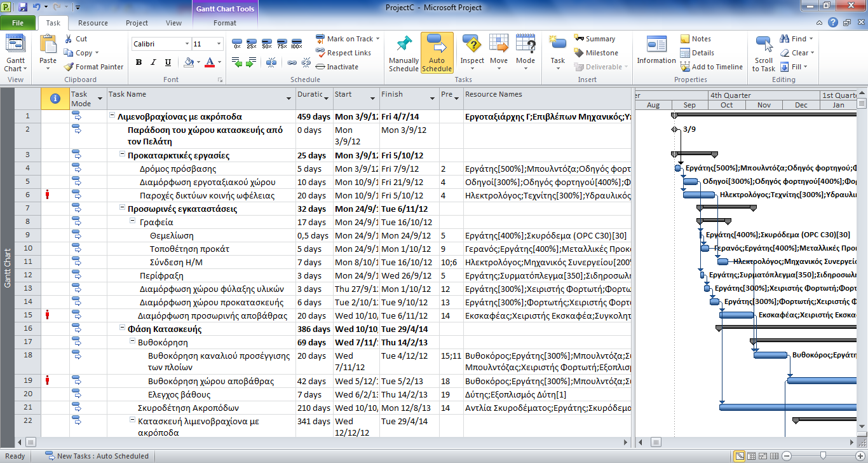Open the Mark on Track button
Image resolution: width=868 pixels, height=463 pixels.
[x=348, y=39]
